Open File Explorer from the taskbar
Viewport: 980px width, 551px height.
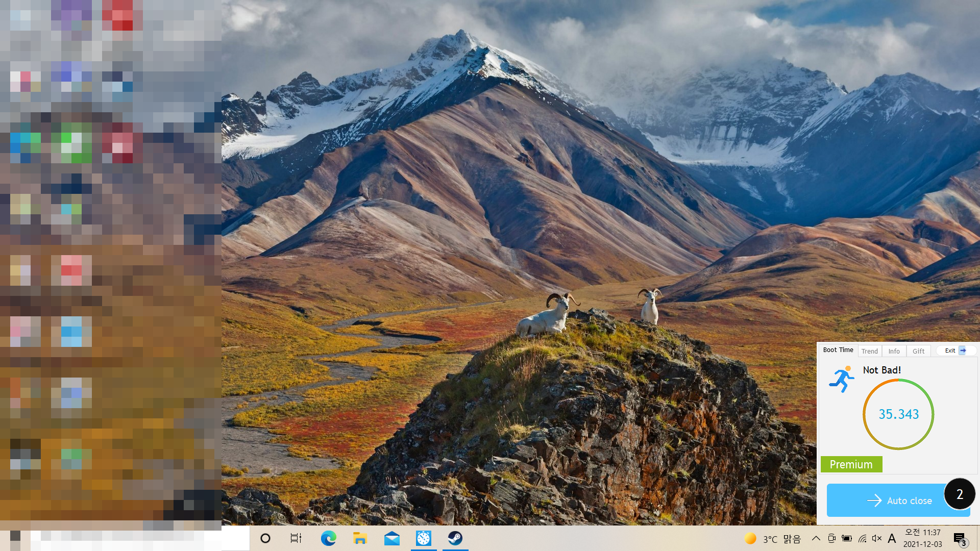(360, 538)
